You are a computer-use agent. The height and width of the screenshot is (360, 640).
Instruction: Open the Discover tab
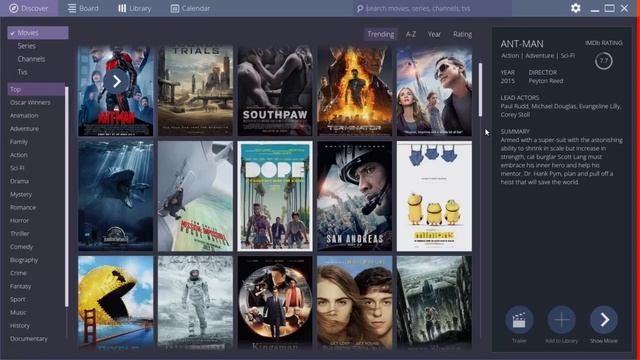[29, 8]
